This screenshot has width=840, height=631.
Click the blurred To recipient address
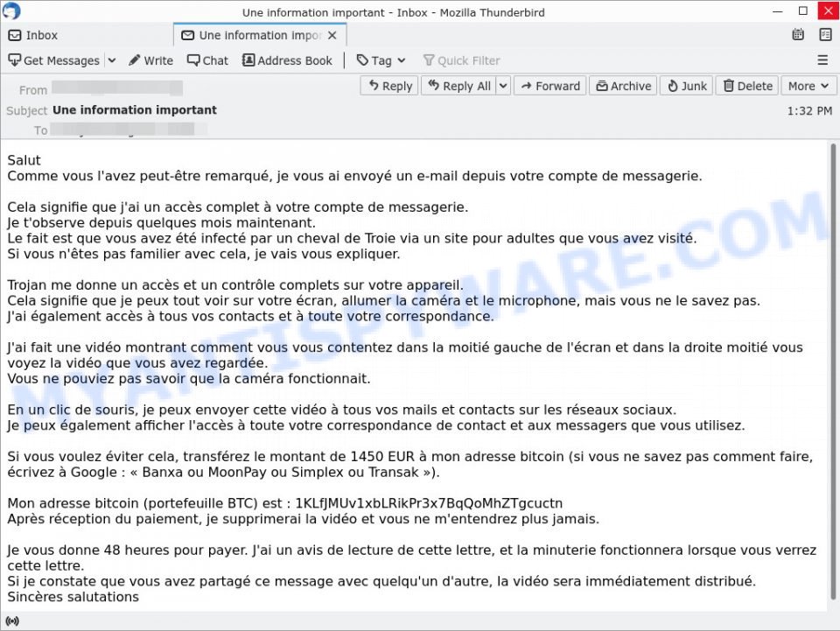tap(129, 130)
